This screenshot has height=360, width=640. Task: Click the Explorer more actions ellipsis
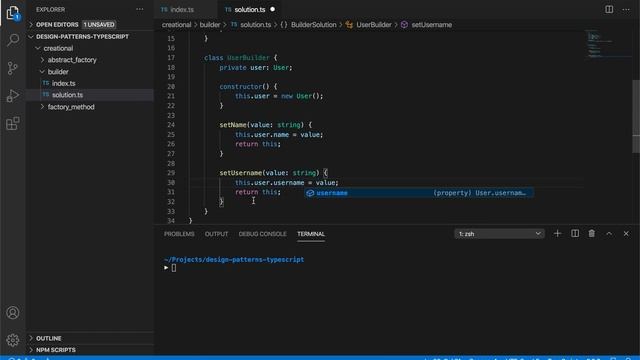click(x=140, y=9)
